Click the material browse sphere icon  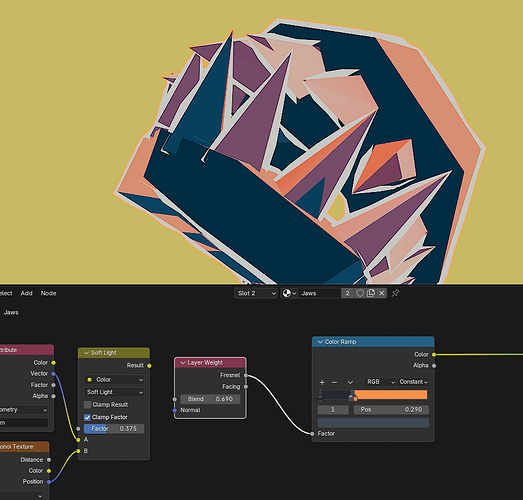(x=289, y=293)
